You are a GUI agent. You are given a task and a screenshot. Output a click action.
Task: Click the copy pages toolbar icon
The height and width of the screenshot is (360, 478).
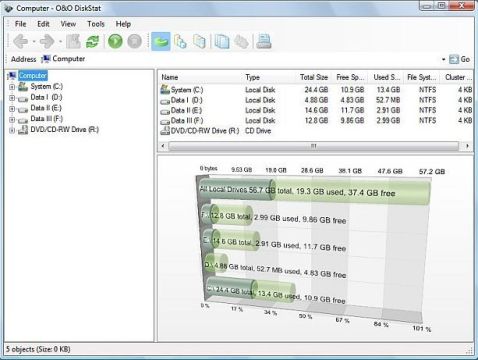click(222, 42)
